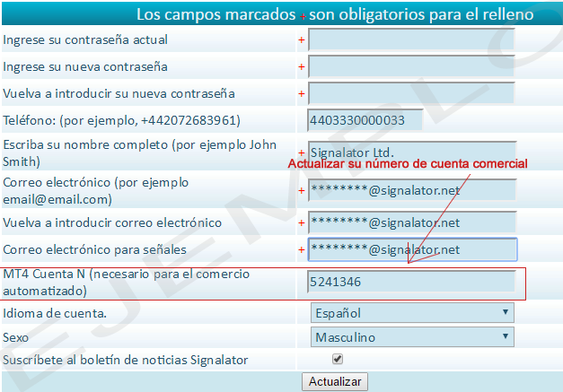Viewport: 563px width, 392px height.
Task: Click the label 'Ingrese su contraseña actual'
Action: coord(85,39)
